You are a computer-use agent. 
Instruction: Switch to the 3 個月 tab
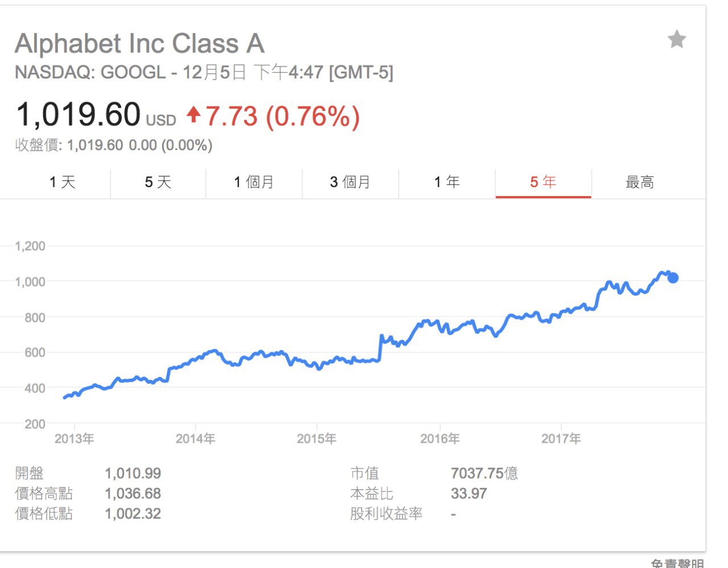click(350, 183)
